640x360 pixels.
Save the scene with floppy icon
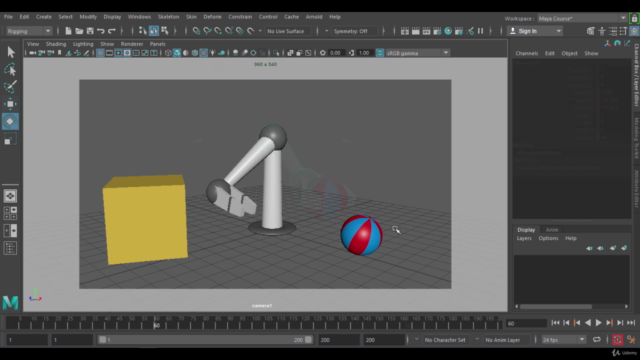click(90, 31)
